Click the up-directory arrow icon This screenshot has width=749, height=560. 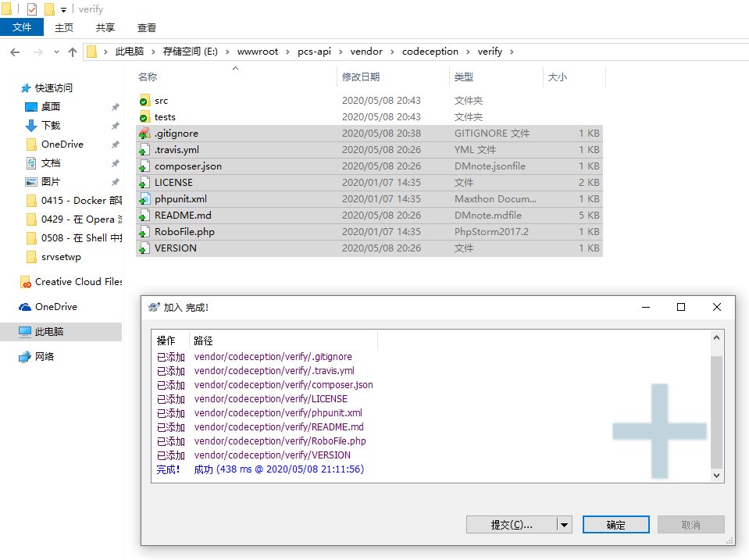coord(73,52)
